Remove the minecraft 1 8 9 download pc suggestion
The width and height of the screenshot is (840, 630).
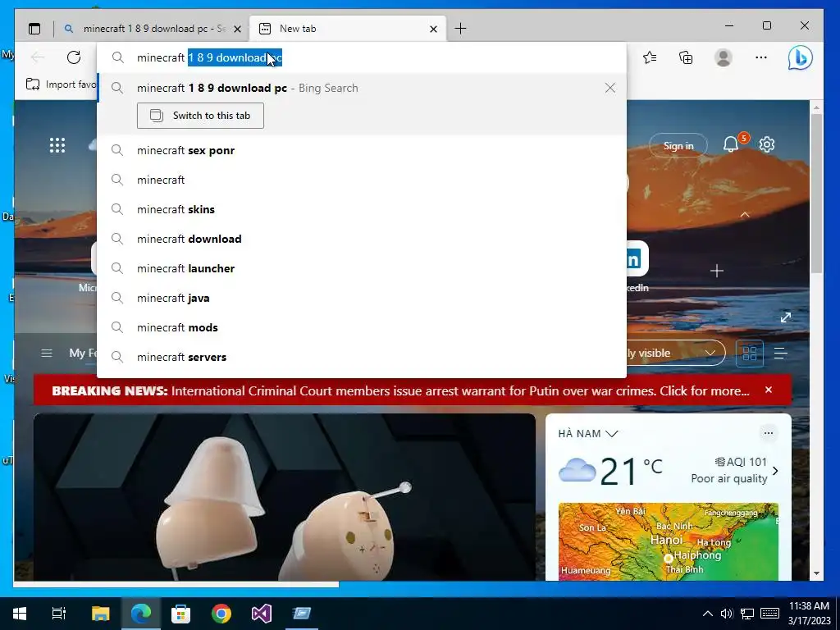pos(610,88)
